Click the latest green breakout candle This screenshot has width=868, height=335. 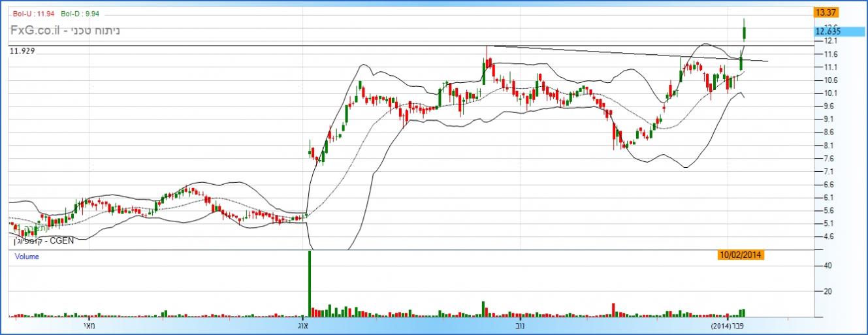point(745,30)
